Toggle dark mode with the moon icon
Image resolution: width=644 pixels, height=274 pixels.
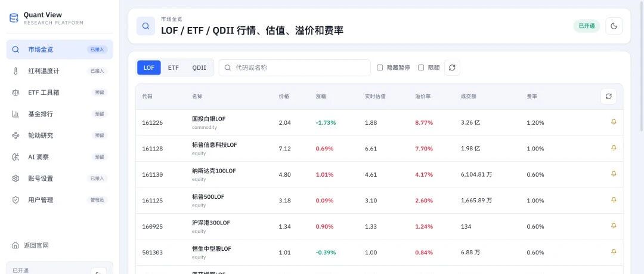[x=614, y=26]
